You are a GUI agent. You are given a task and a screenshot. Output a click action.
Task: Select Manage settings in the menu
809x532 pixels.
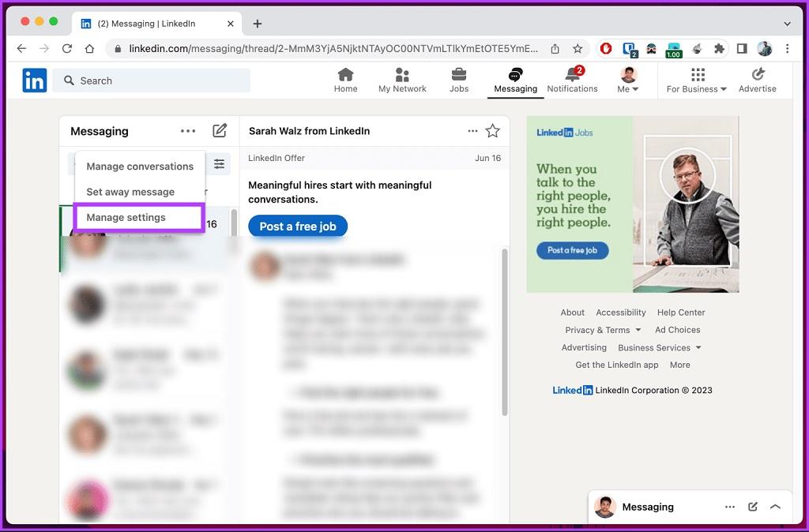pos(140,217)
